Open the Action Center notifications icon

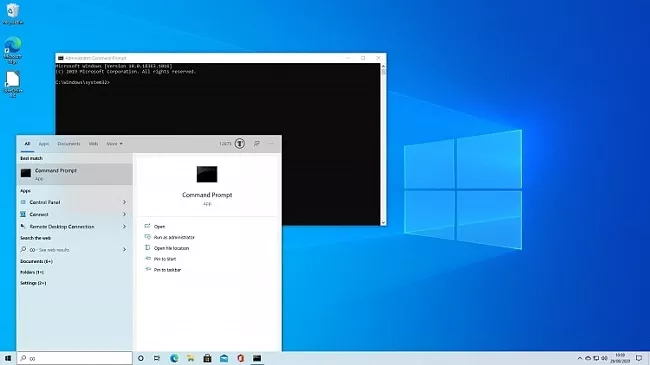click(x=639, y=358)
